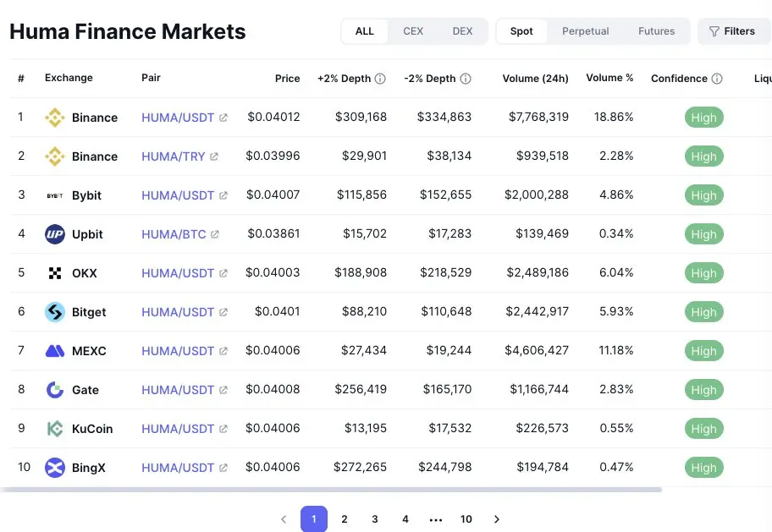Go to page 3

[375, 519]
